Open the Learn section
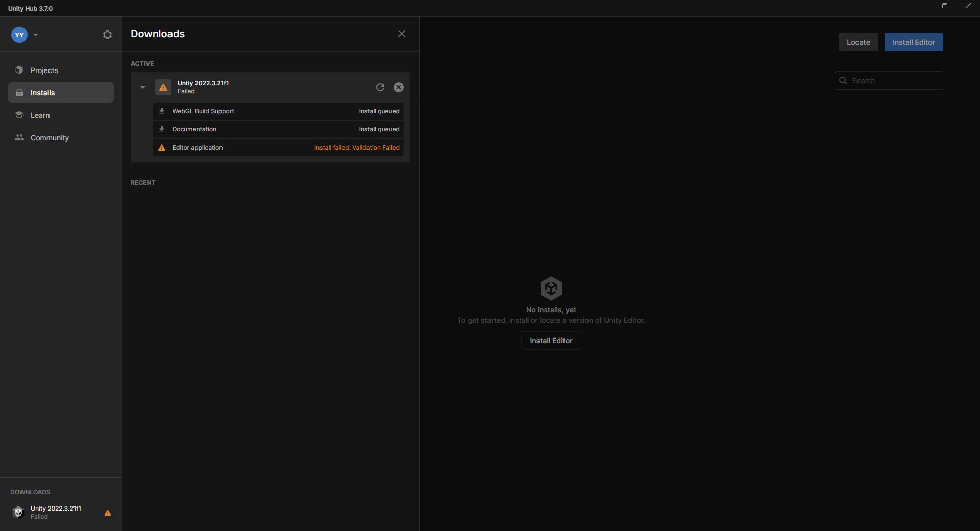Image resolution: width=980 pixels, height=531 pixels. [x=61, y=115]
